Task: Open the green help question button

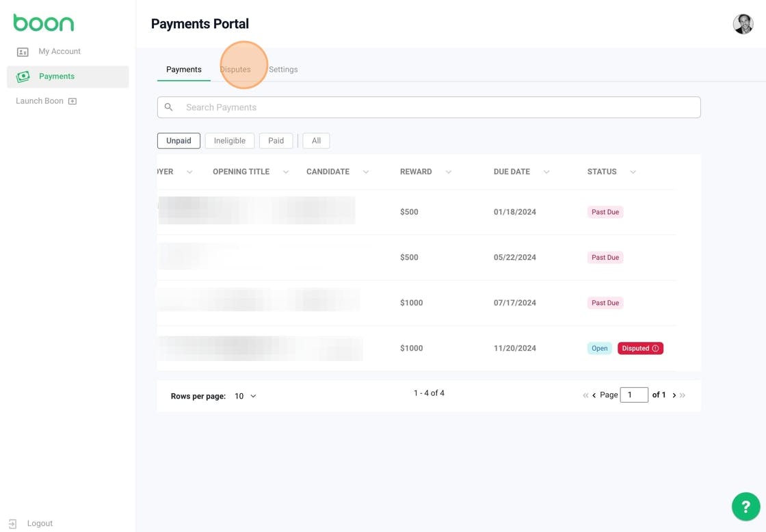Action: pyautogui.click(x=745, y=507)
